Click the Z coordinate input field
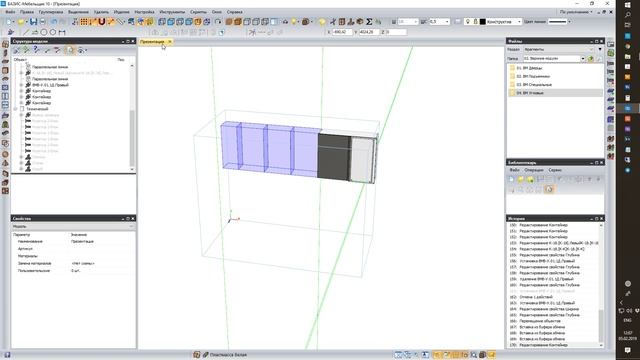 pyautogui.click(x=396, y=32)
